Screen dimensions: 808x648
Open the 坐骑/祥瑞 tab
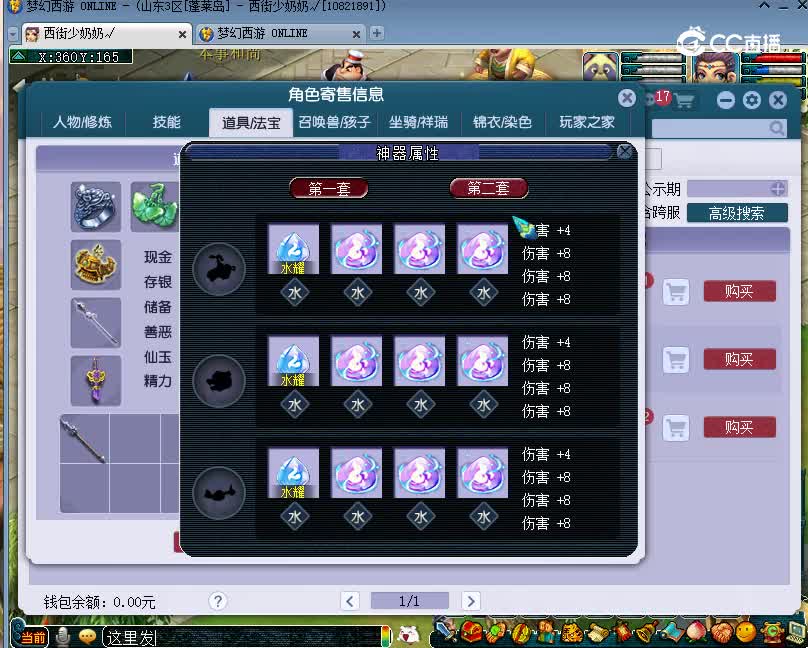[418, 122]
